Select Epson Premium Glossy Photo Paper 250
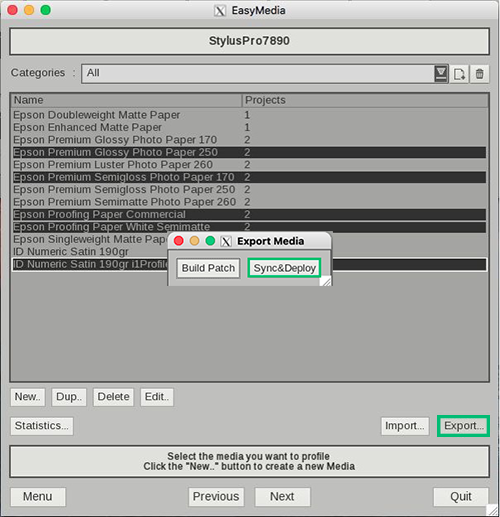Screen dimensions: 500x517 click(x=249, y=152)
